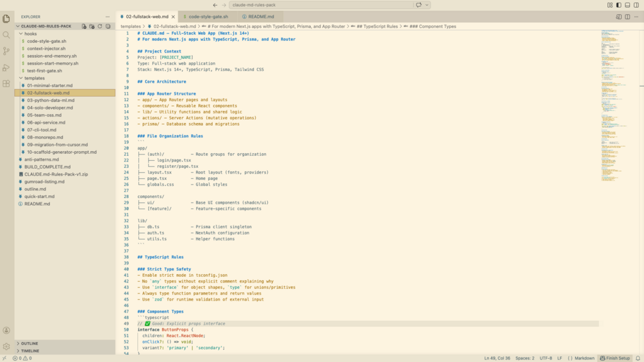This screenshot has width=644, height=362.
Task: Toggle primary side bar visibility
Action: [x=618, y=5]
